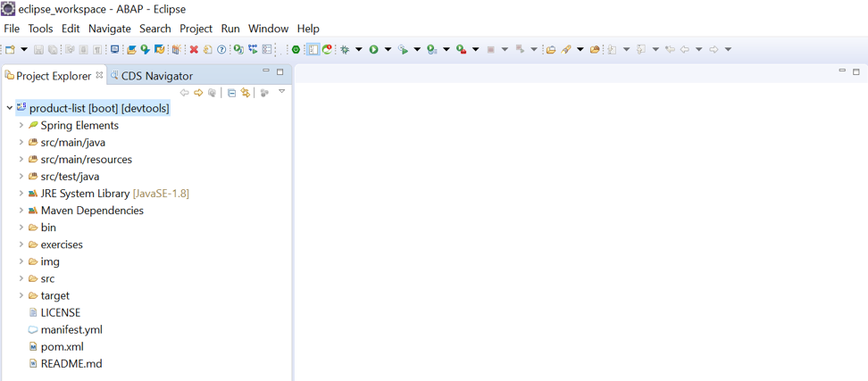Select the pom.xml file
Screen dimensions: 868x381
(x=63, y=347)
